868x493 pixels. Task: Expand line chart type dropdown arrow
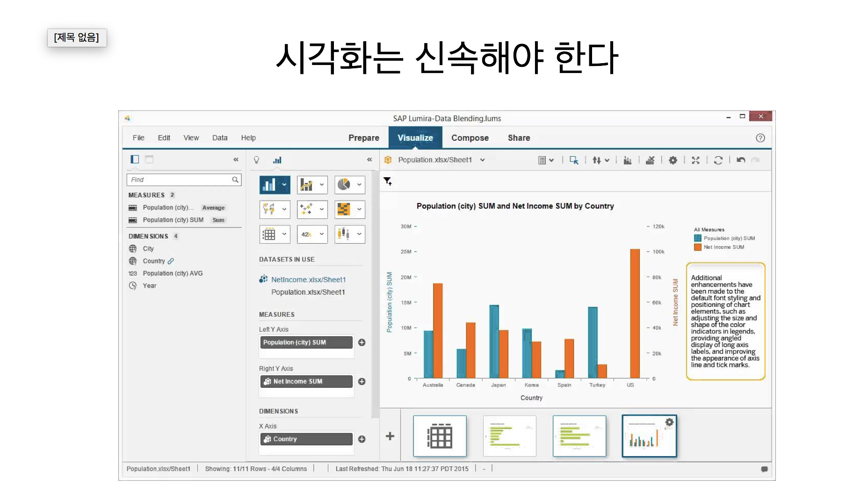322,185
